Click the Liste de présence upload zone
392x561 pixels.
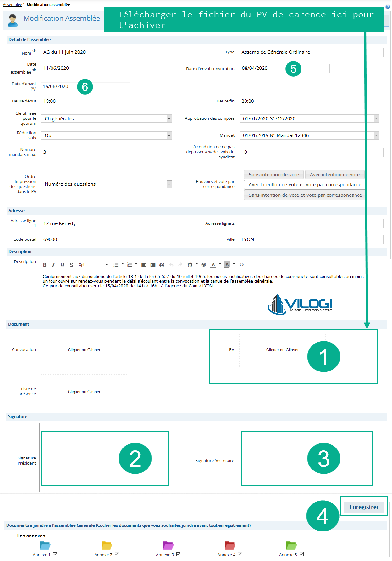click(84, 392)
